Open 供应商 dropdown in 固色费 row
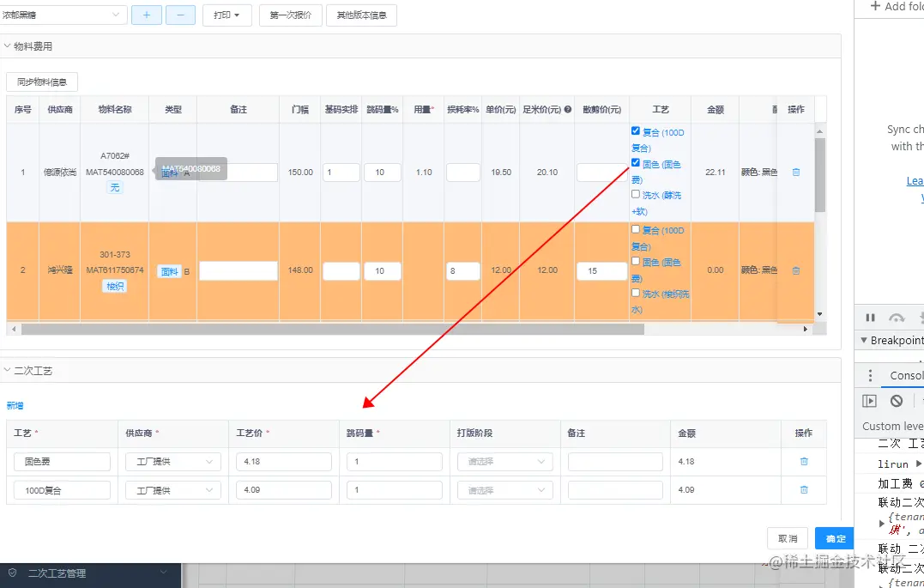The image size is (924, 588). point(173,462)
